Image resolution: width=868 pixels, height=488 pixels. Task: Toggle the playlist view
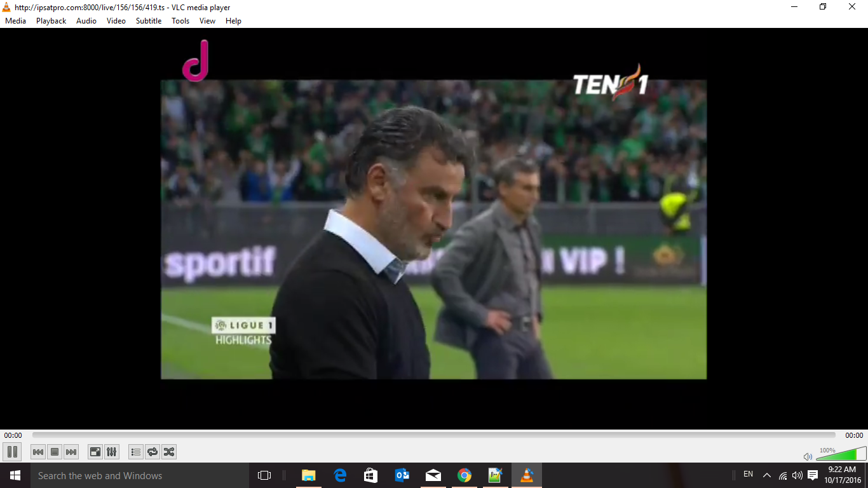[136, 452]
